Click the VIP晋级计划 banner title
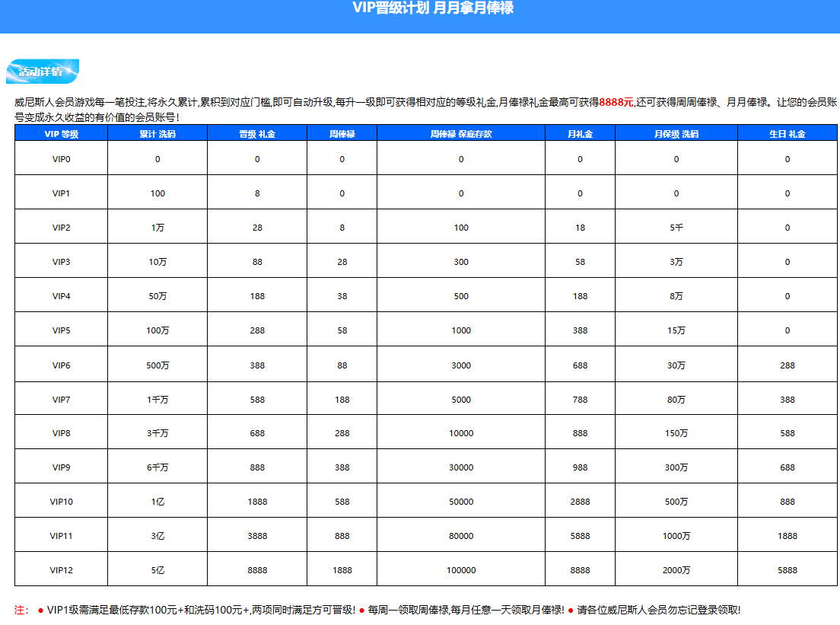Viewport: 840px width, 625px height. [433, 8]
